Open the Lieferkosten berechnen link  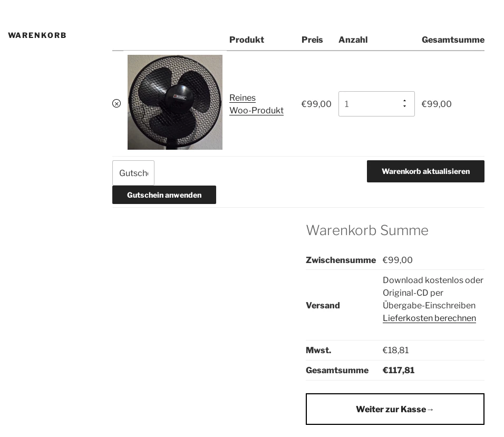click(x=429, y=318)
